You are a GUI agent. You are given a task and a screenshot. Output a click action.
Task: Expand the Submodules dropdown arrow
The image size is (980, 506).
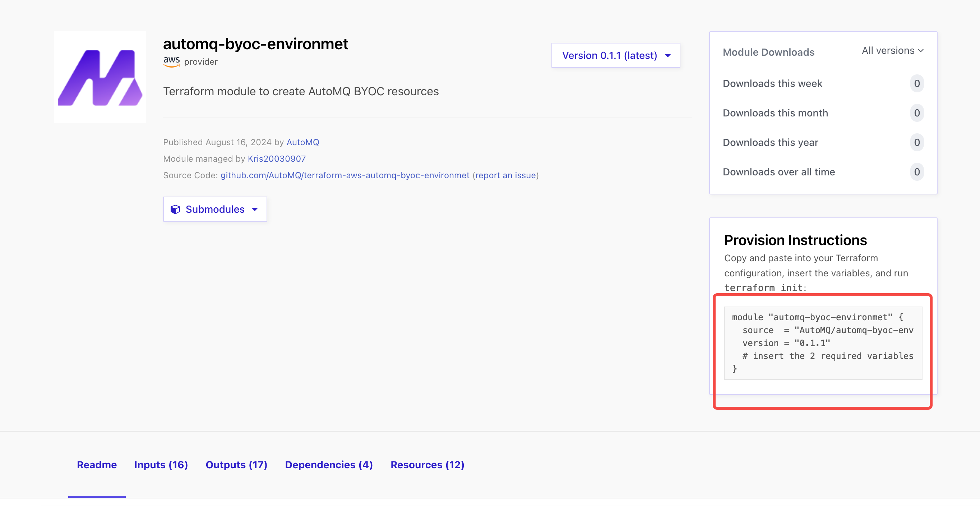[255, 209]
